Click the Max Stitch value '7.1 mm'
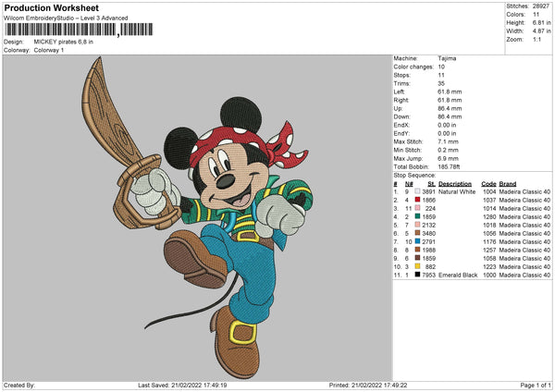 pos(448,141)
